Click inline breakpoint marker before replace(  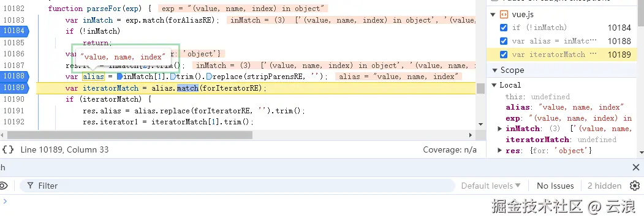coord(209,77)
